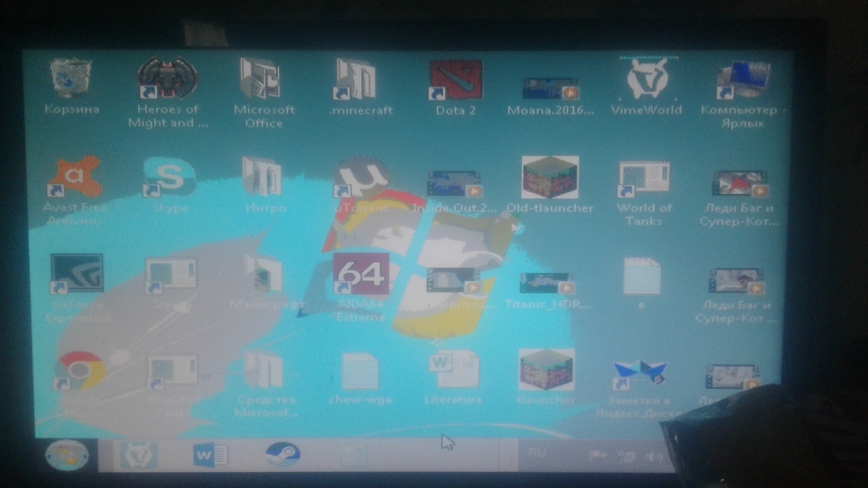Switch input language via RU indicator
This screenshot has height=488, width=868.
(x=536, y=453)
